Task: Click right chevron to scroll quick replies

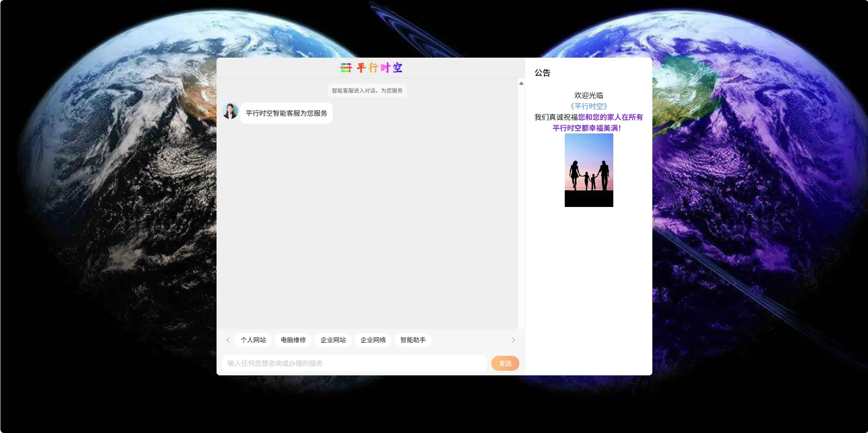Action: click(513, 340)
